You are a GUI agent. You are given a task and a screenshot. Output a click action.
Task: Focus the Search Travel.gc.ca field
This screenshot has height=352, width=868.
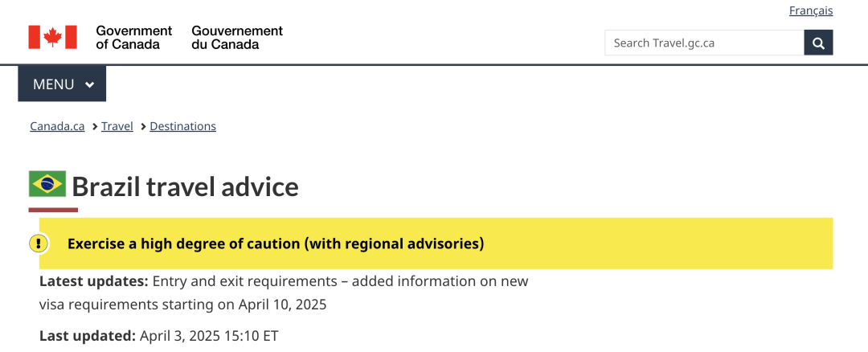704,43
